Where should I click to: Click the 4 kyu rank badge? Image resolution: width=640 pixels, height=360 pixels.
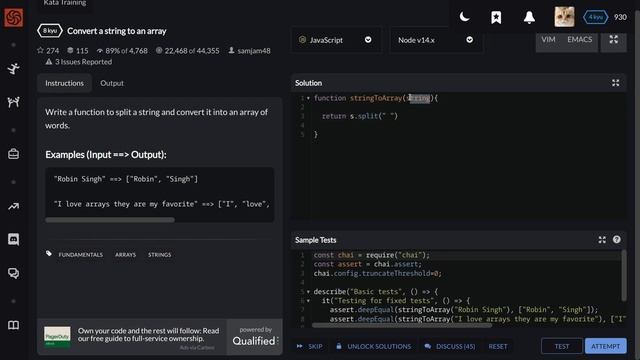point(596,17)
